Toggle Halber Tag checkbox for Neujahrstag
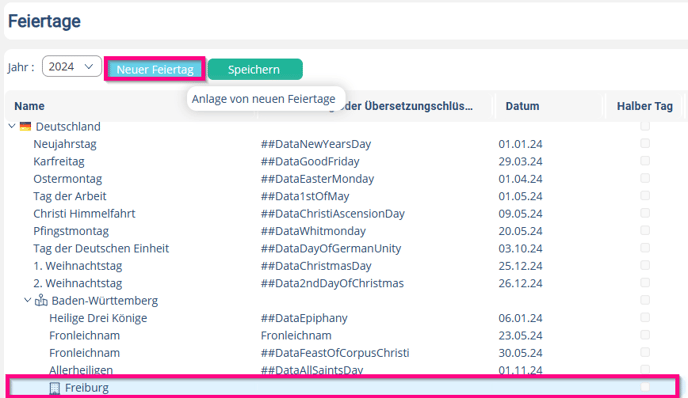Image resolution: width=688 pixels, height=398 pixels. coord(645,143)
